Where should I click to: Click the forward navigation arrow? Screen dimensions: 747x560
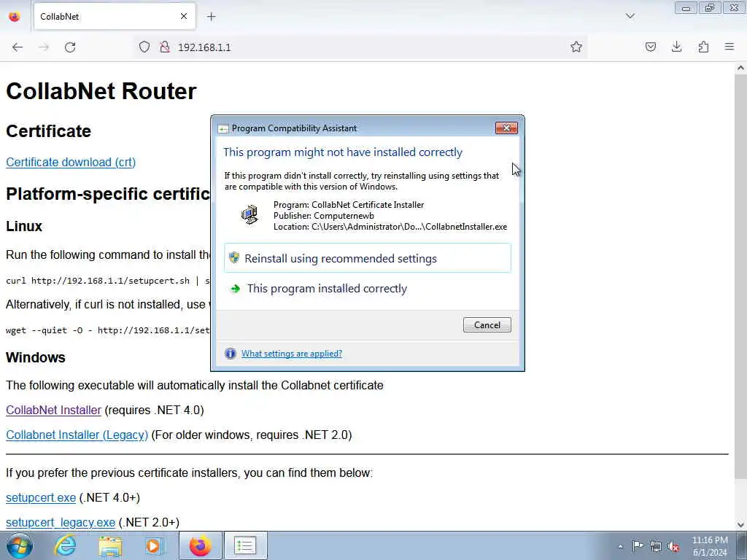pos(44,47)
